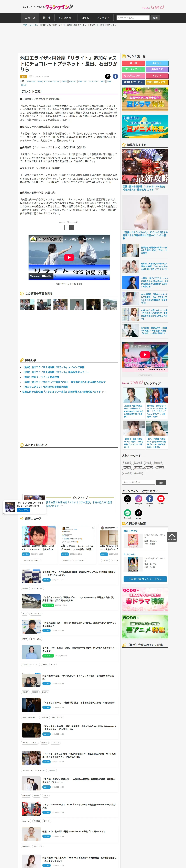Select the セレブ&ゴシップ genre button

[x=133, y=76]
